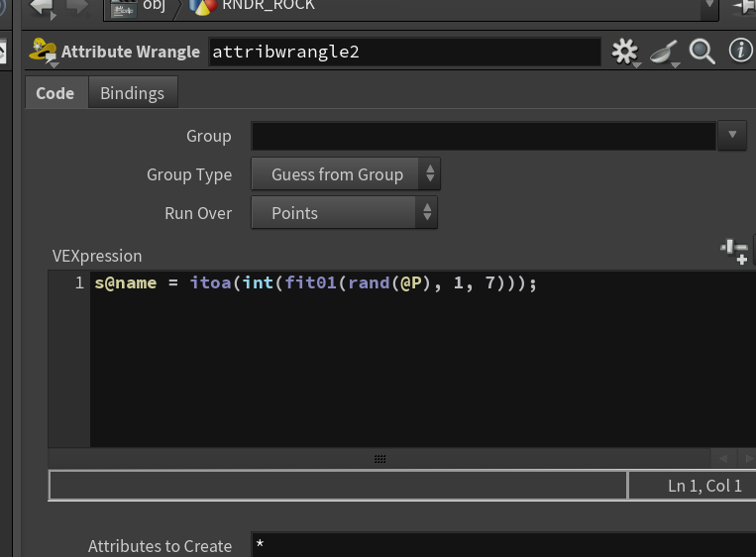
Task: Click the magnifier search parameters icon
Action: (x=702, y=52)
